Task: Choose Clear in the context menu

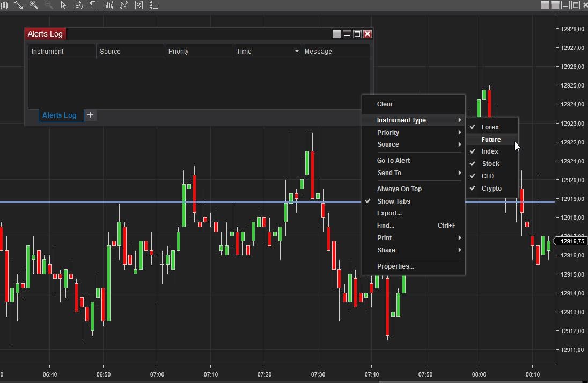Action: (x=413, y=104)
